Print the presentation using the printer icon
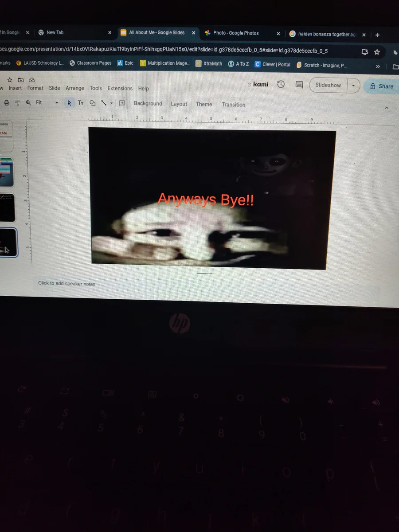399x532 pixels. (x=6, y=103)
